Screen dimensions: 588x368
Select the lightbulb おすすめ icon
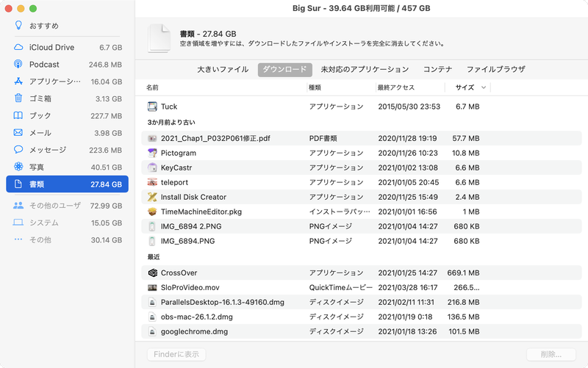(x=18, y=25)
